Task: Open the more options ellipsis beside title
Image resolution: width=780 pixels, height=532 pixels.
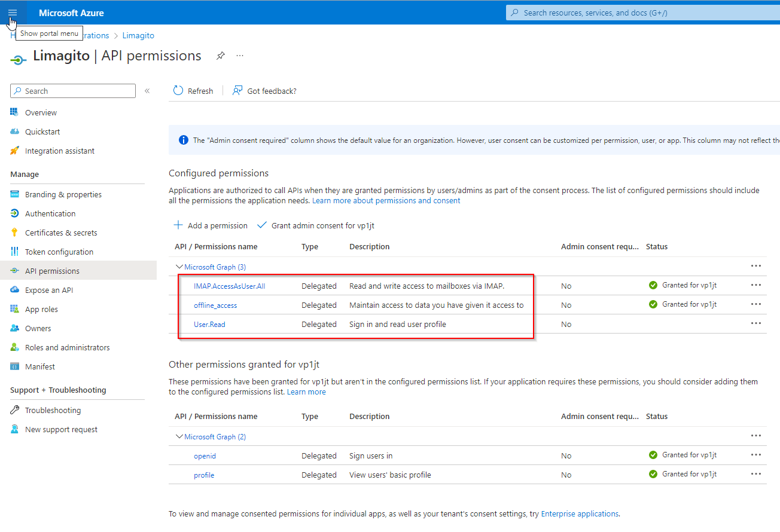Action: coord(240,56)
